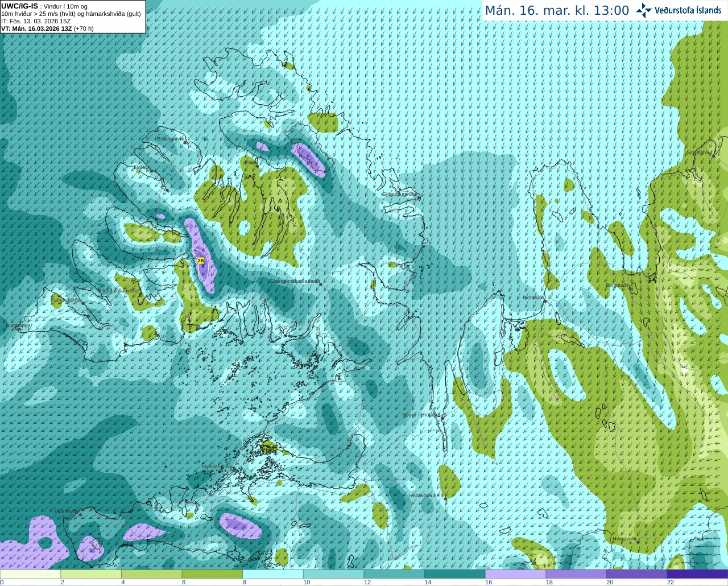Click legend tick value 10

[x=307, y=582]
